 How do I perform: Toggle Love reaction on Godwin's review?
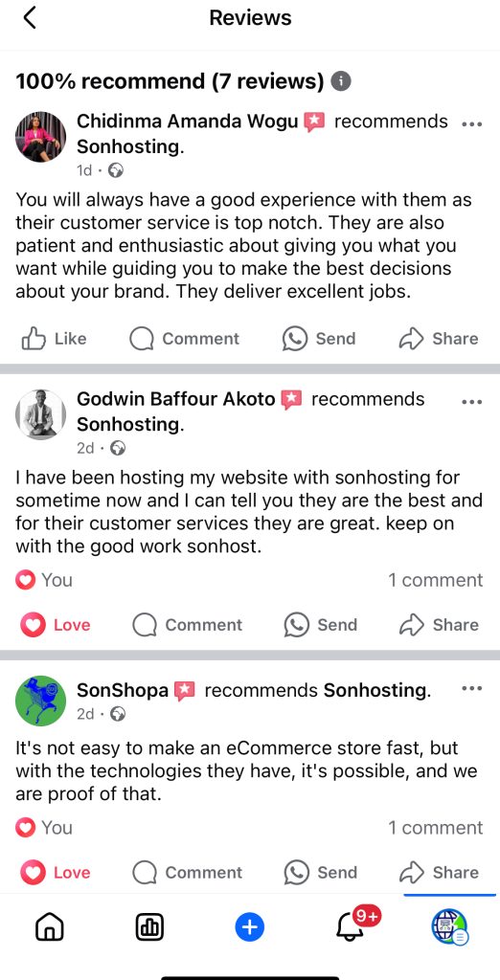click(55, 625)
